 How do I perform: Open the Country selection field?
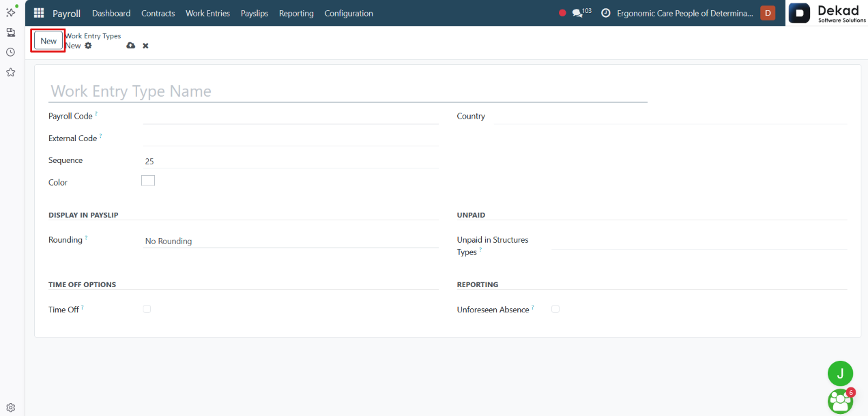coord(669,117)
